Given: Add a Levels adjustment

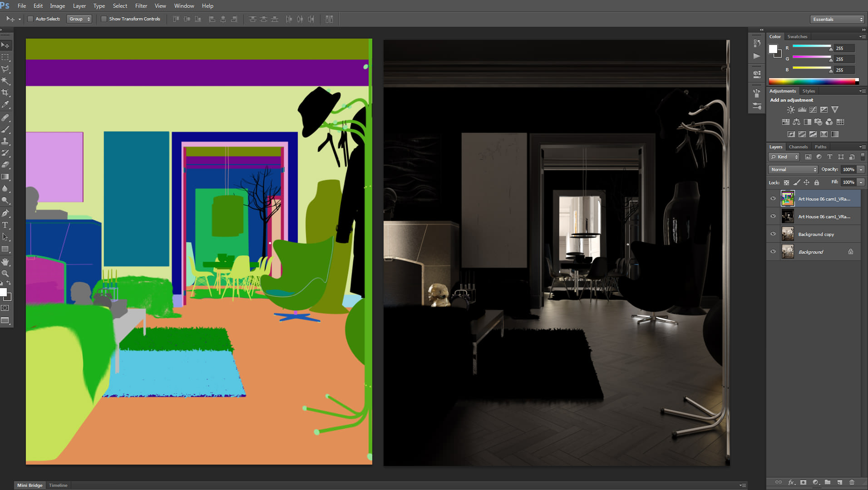Looking at the screenshot, I should point(802,110).
